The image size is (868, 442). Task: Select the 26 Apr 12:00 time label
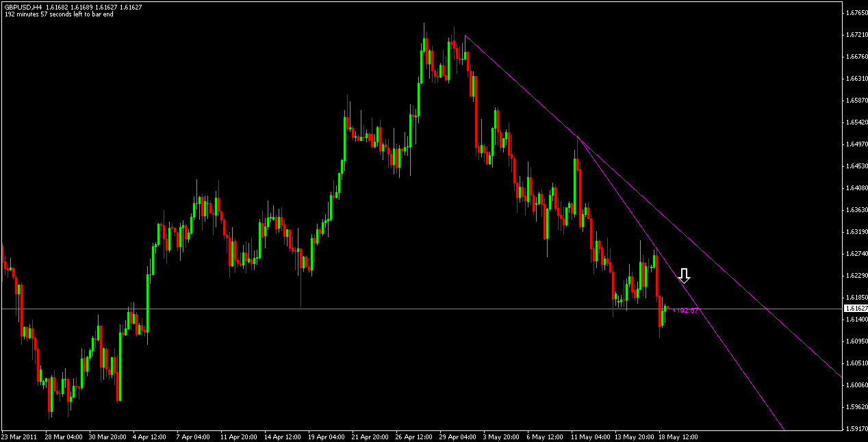(x=413, y=436)
